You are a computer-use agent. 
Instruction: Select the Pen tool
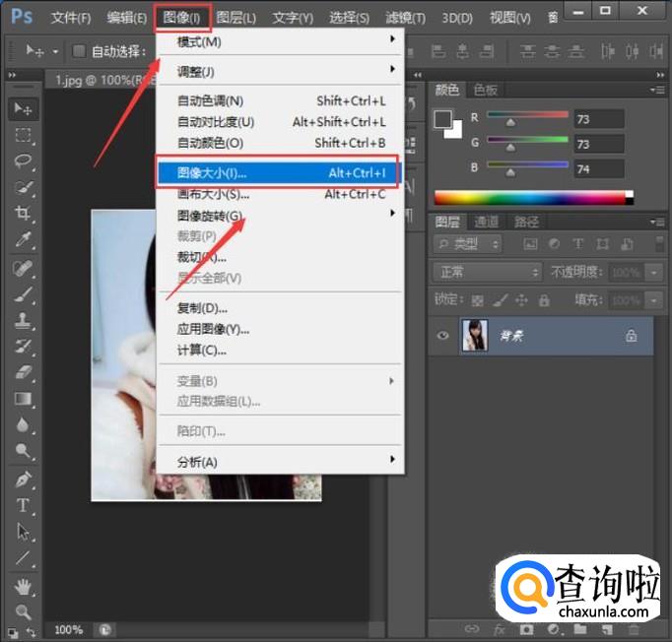click(24, 480)
